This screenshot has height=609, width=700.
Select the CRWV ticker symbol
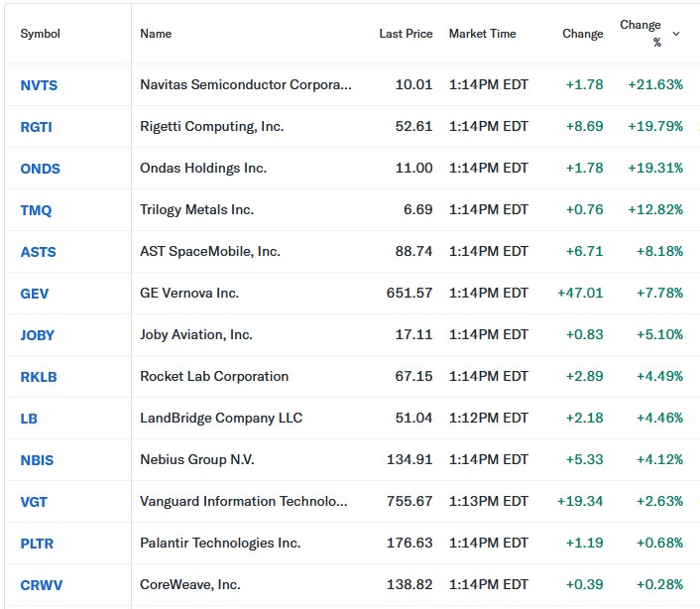pyautogui.click(x=41, y=585)
